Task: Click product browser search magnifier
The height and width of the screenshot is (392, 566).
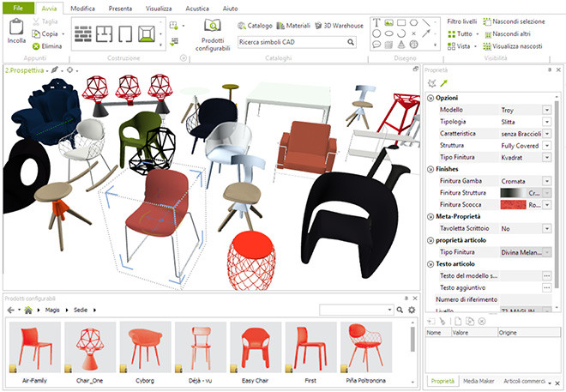Action: click(x=400, y=310)
